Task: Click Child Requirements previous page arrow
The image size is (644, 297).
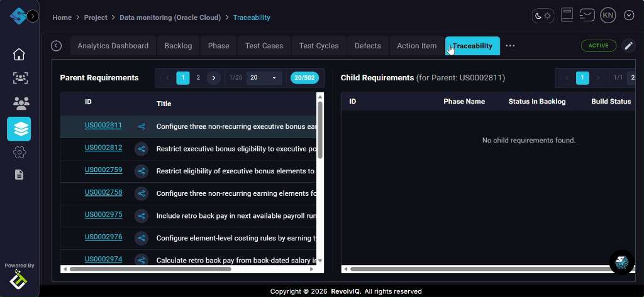Action: click(567, 78)
